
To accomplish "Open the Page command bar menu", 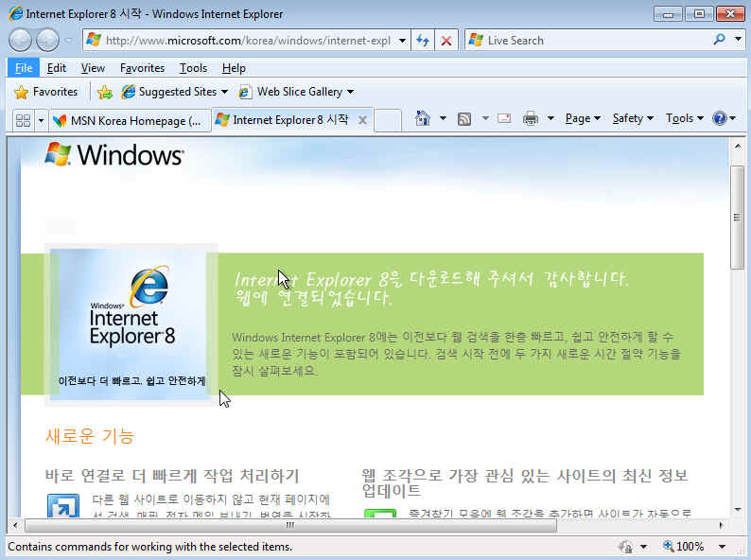I will click(583, 118).
